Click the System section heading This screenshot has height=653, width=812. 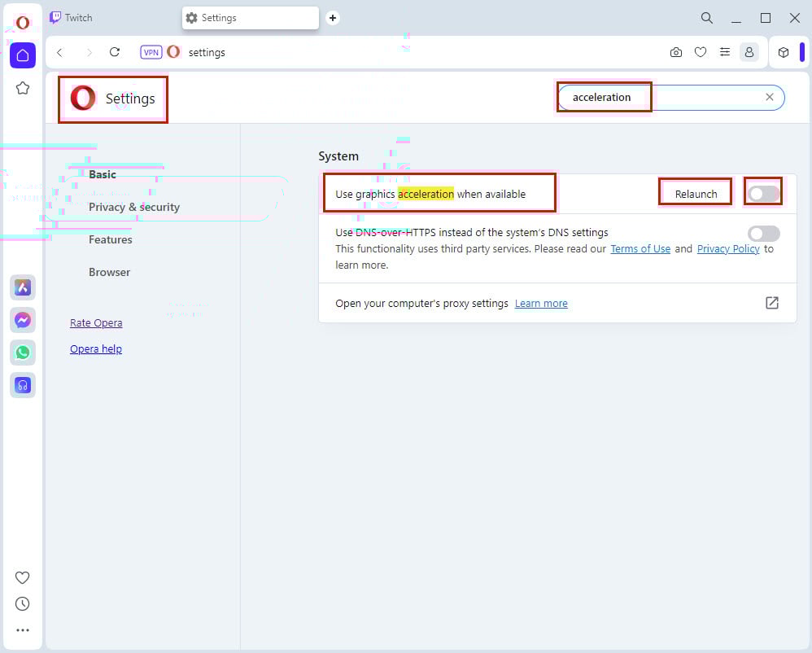tap(338, 156)
